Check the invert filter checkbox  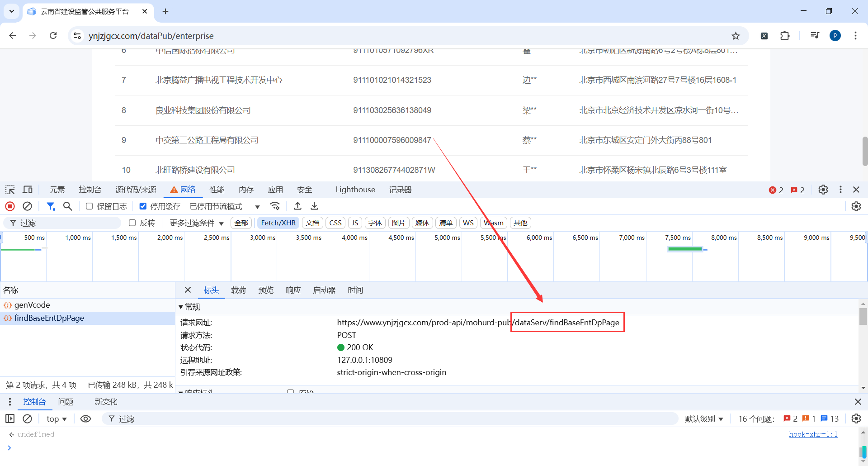(x=132, y=223)
